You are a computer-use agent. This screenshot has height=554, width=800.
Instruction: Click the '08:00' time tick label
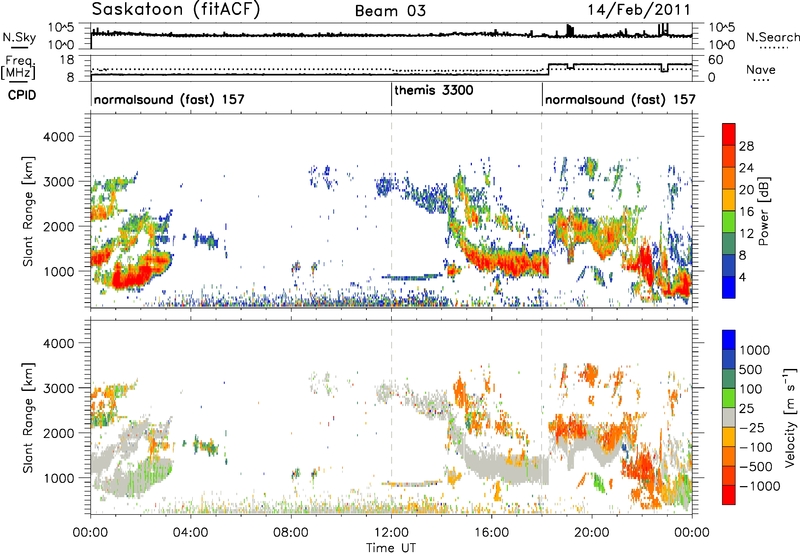tap(291, 533)
